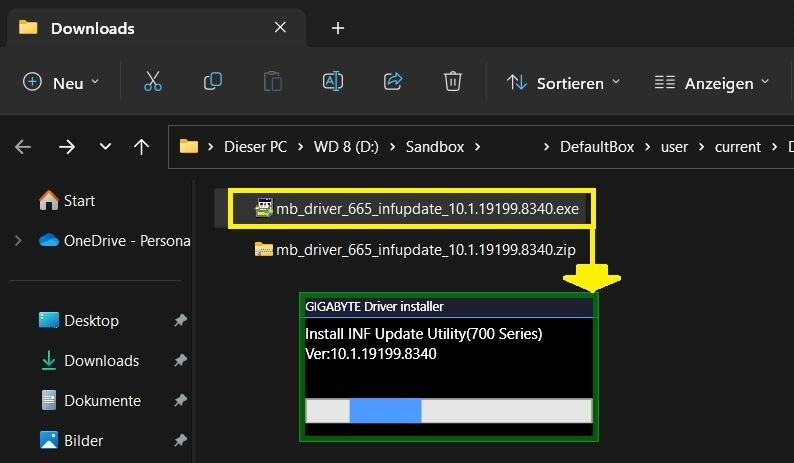This screenshot has width=794, height=463.
Task: Expand chevron after DefaultBox
Action: pos(647,147)
